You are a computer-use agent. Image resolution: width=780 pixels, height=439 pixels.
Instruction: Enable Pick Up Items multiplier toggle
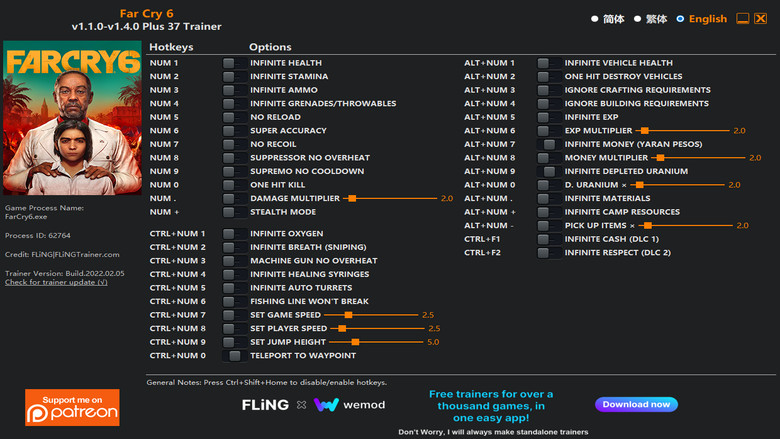[x=549, y=226]
